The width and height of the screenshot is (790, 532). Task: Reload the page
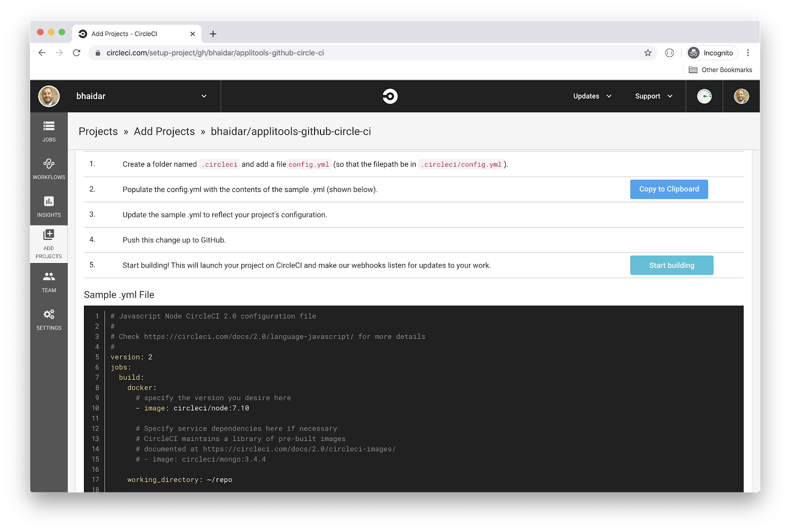coord(77,53)
